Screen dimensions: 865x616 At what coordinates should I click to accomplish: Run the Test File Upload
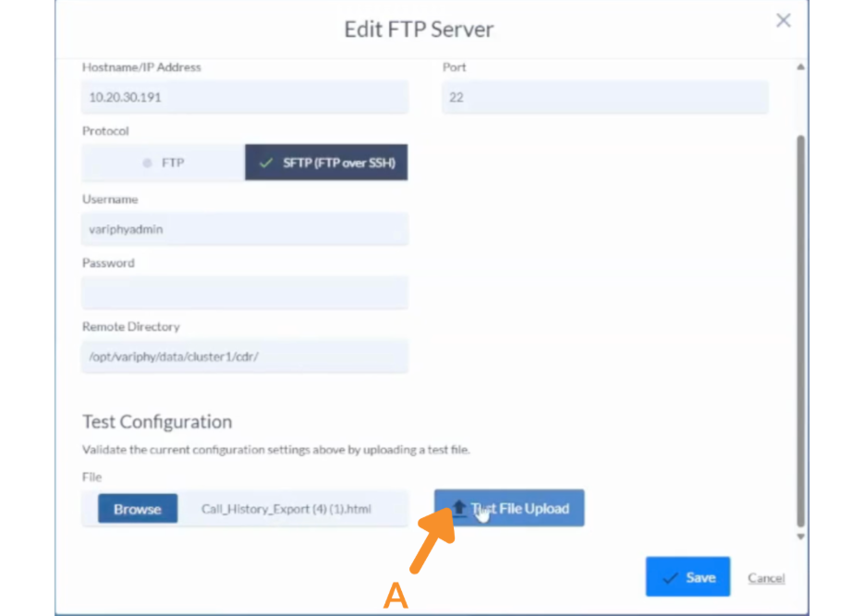[x=509, y=508]
